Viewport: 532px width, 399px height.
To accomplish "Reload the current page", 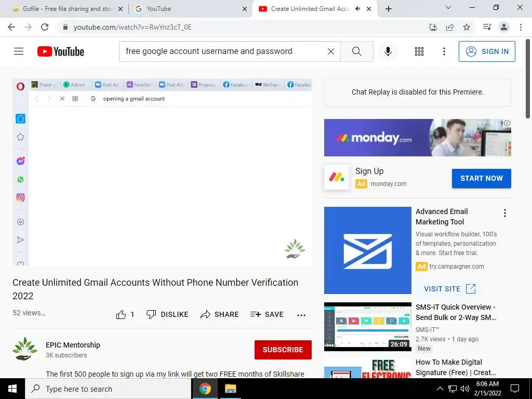I will click(45, 27).
